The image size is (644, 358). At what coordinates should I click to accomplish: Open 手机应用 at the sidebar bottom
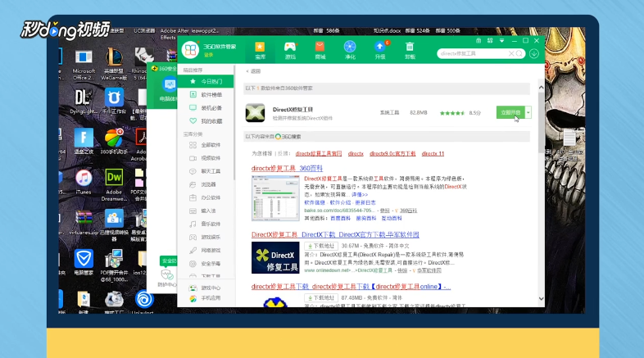206,298
